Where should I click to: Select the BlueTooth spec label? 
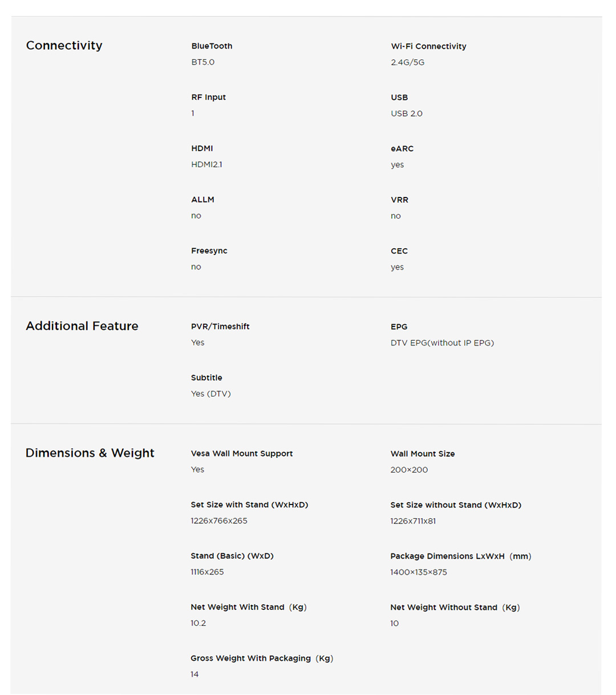(212, 46)
